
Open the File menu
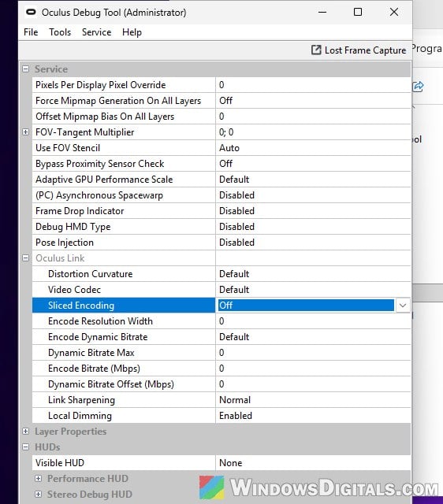[31, 32]
